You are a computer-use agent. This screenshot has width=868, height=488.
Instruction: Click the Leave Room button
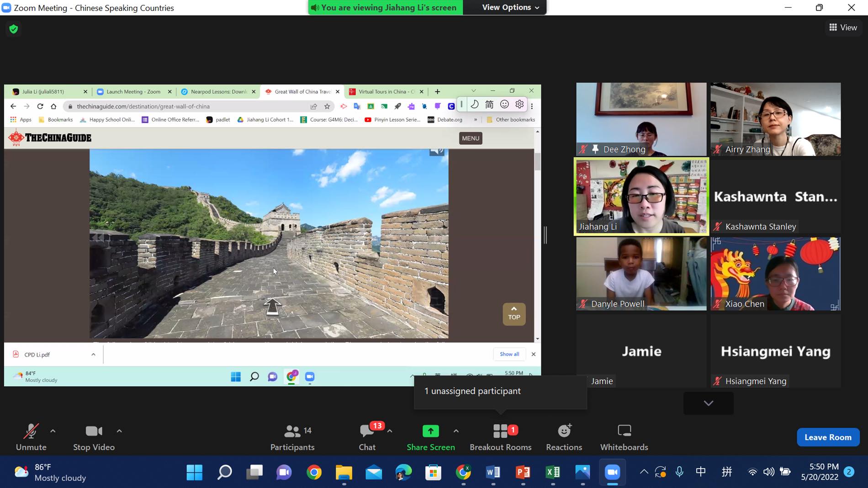click(x=828, y=437)
